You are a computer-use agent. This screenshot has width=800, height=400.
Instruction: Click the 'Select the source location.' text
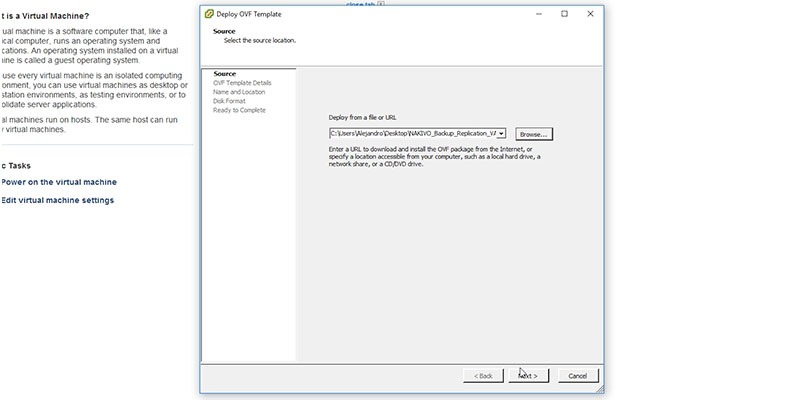(260, 40)
